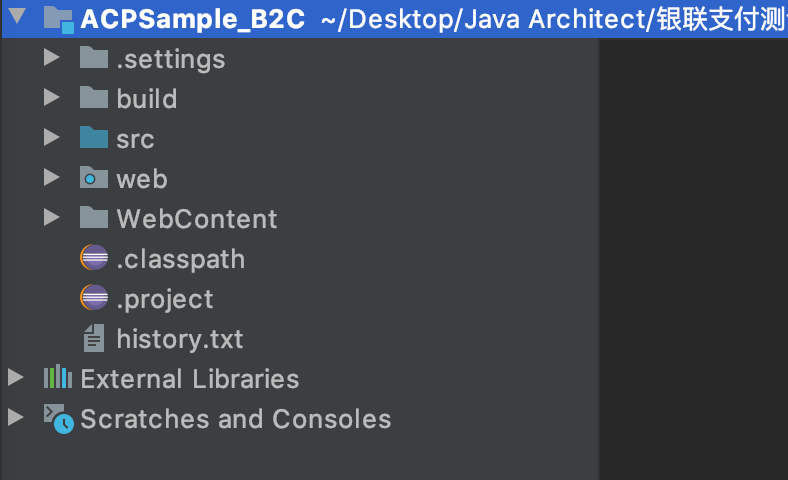Select the .classpath file label

[x=181, y=259]
